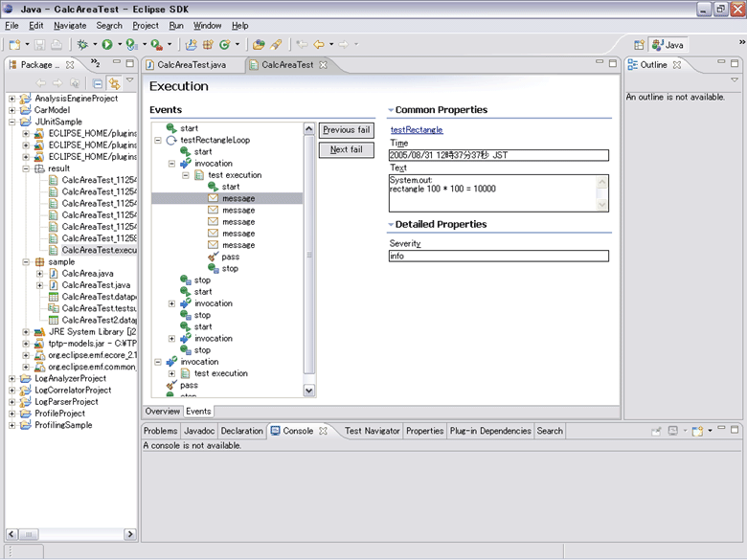Close the CalcAreaTest execution editor tab
Screen dimensions: 747x560
click(323, 65)
